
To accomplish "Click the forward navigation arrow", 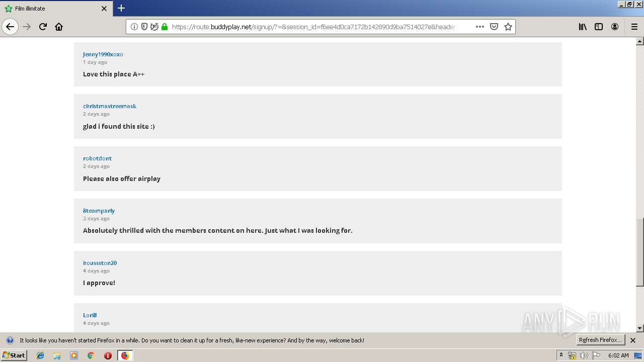I will coord(27,27).
